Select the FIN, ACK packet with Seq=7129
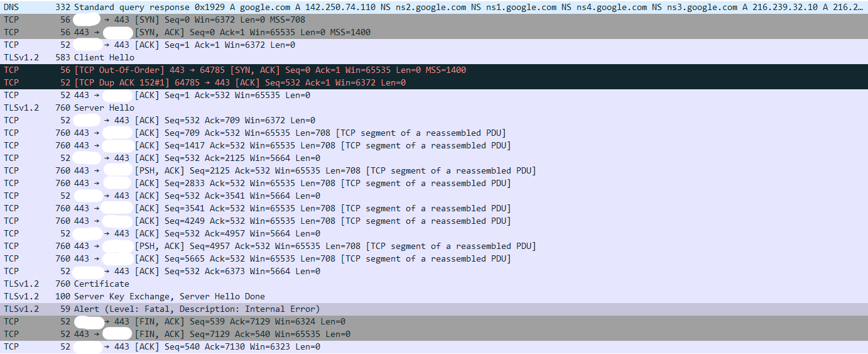The image size is (868, 354). [434, 334]
